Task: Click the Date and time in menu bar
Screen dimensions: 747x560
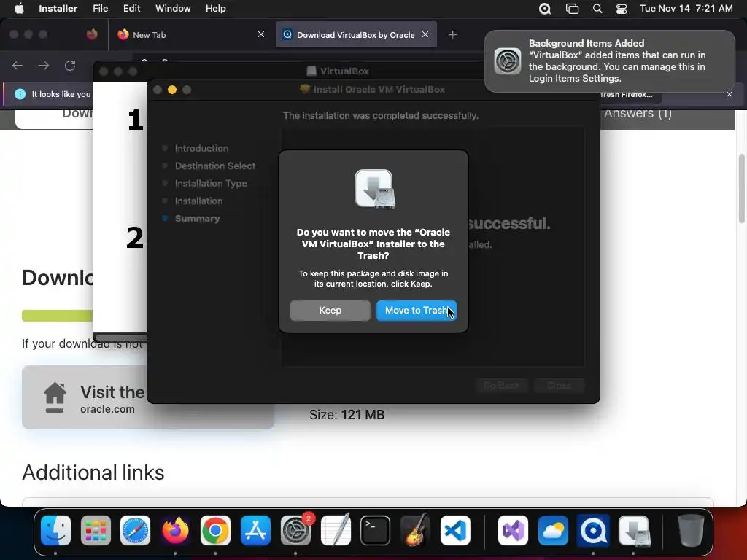Action: (686, 9)
